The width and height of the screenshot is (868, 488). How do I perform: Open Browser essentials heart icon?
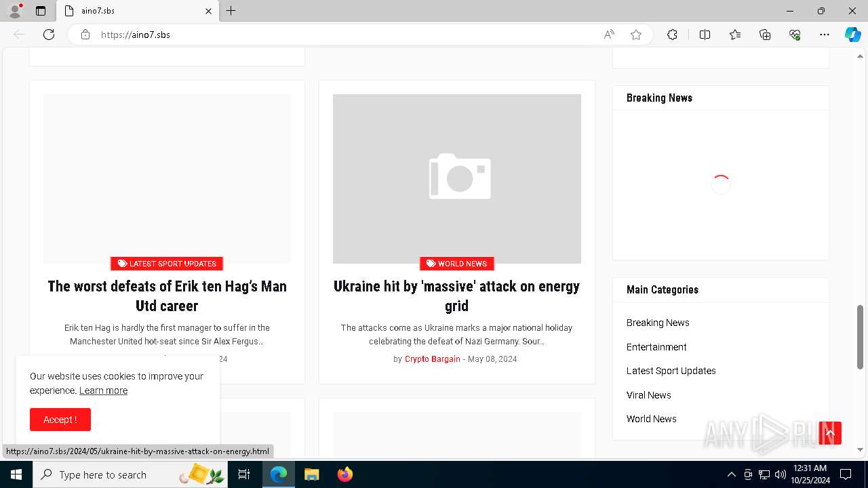pos(795,35)
